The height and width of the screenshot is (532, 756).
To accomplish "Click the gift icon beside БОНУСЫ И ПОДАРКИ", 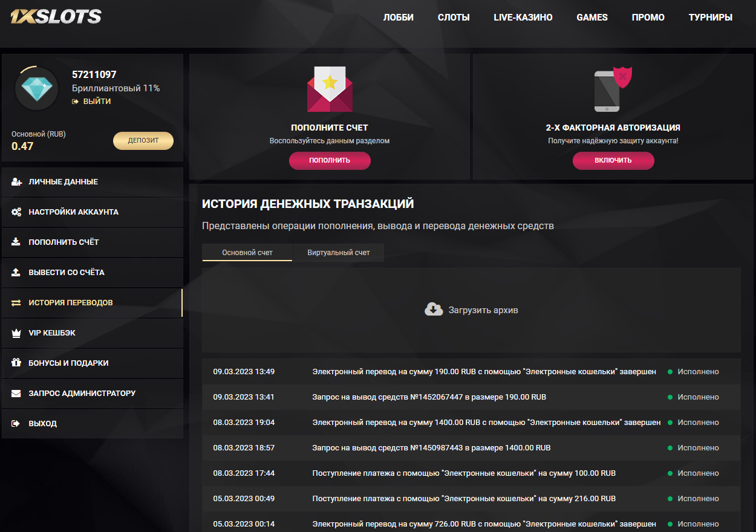I will pyautogui.click(x=16, y=363).
